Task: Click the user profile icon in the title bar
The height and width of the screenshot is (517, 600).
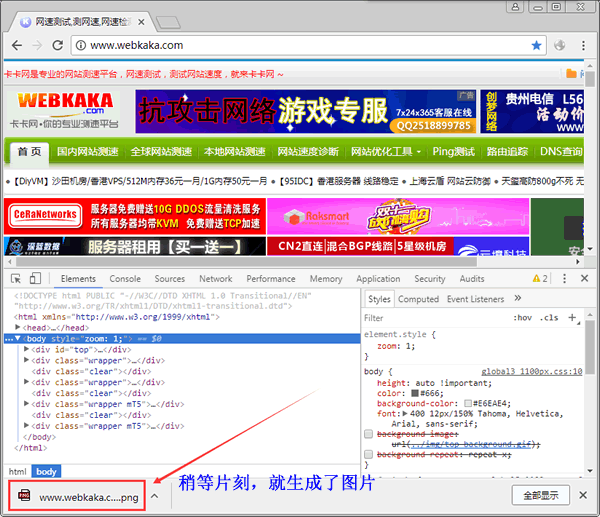Action: coord(516,7)
